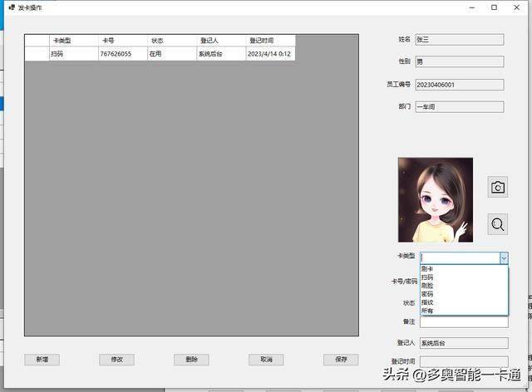Click the 部门 field showing 一车间
Image resolution: width=532 pixels, height=392 pixels.
click(460, 107)
